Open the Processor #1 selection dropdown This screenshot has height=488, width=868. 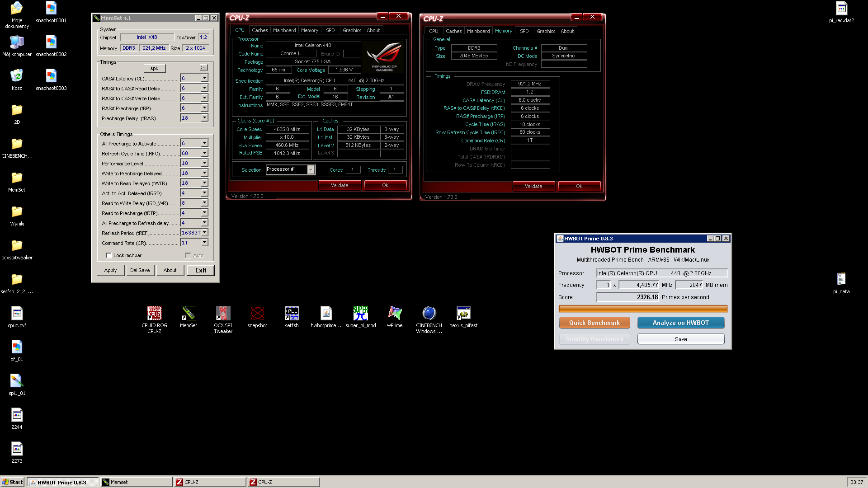[x=311, y=169]
